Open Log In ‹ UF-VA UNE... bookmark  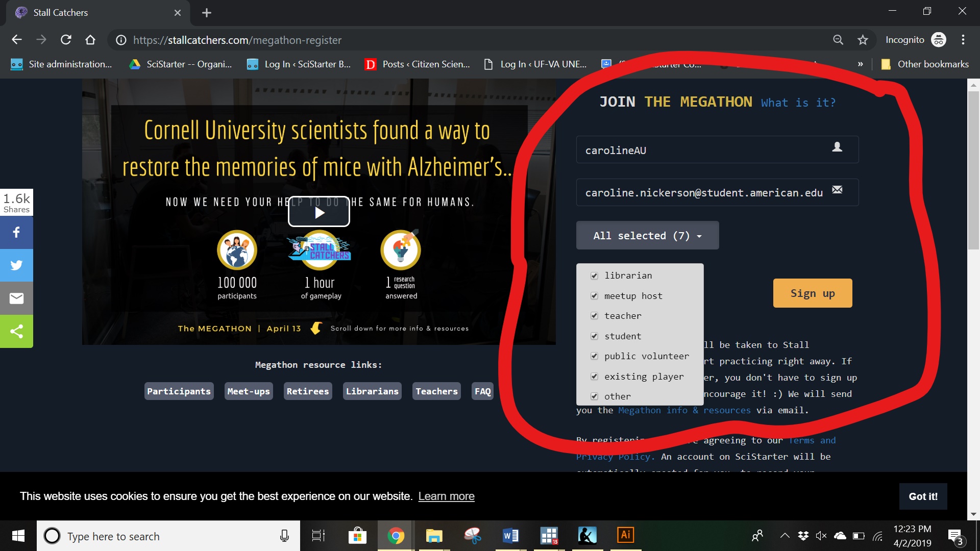[x=535, y=64]
